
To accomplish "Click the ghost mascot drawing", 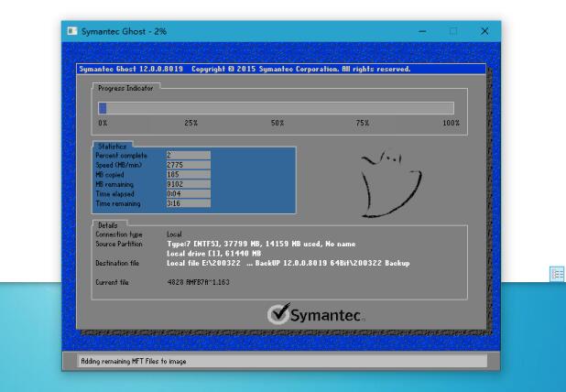I will [391, 183].
